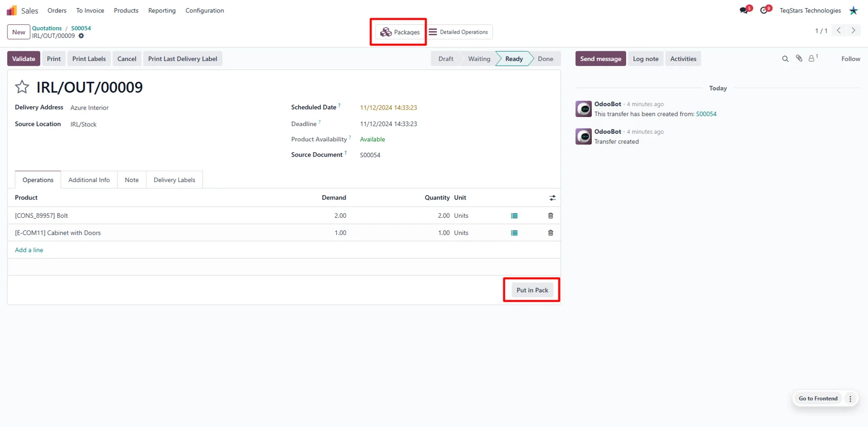Viewport: 868px width, 427px height.
Task: Click the Print Labels button
Action: 89,59
